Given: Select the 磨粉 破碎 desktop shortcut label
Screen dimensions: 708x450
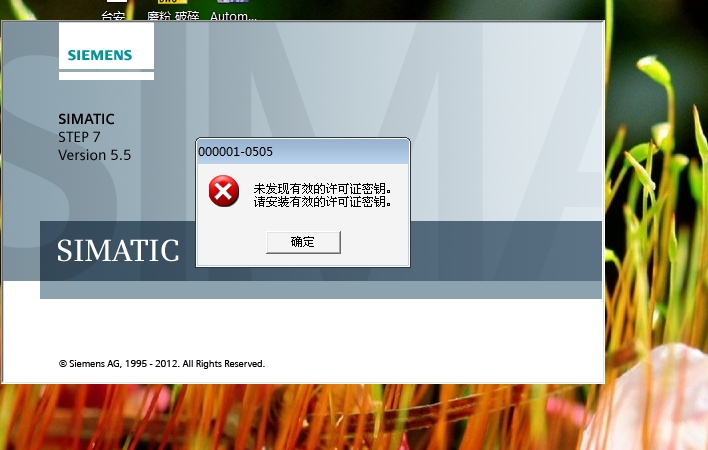Looking at the screenshot, I should [x=173, y=16].
